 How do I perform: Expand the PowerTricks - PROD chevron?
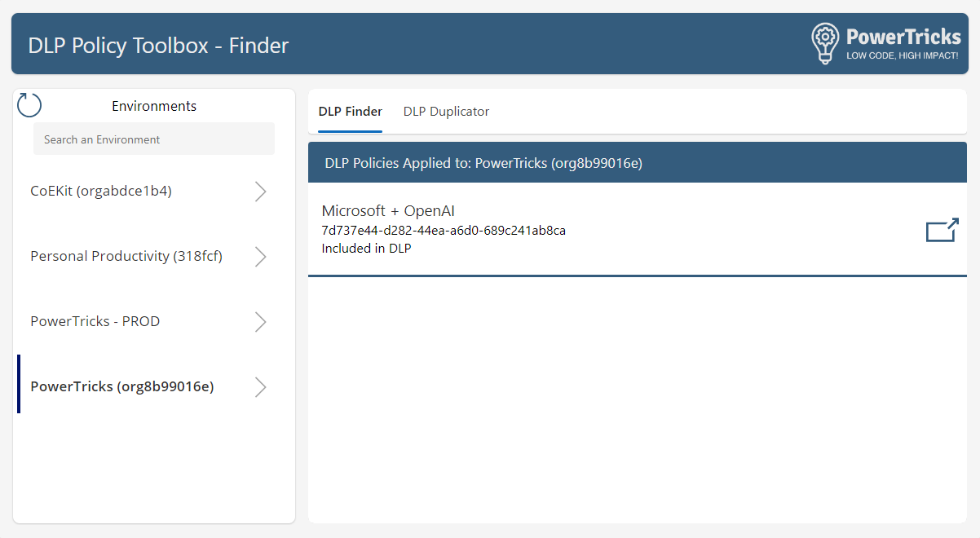coord(261,322)
